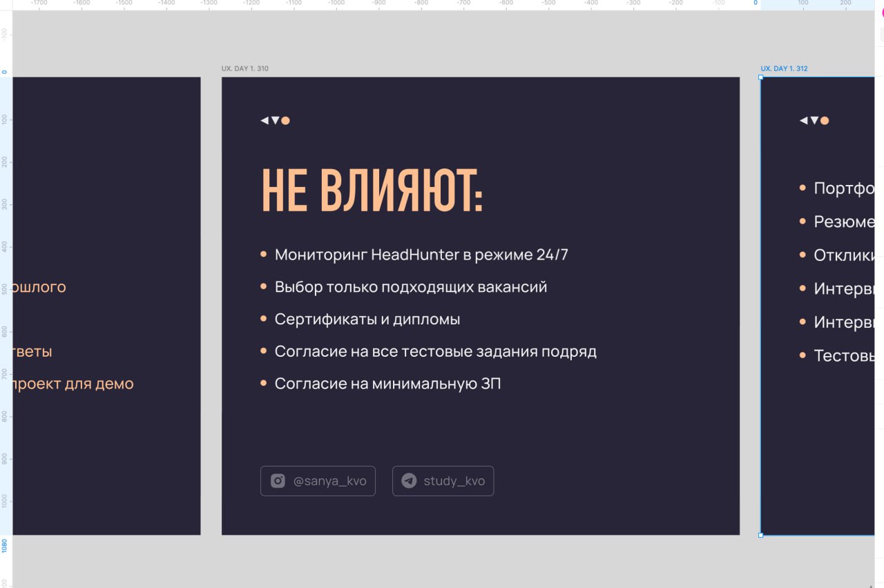The height and width of the screenshot is (588, 884).
Task: Grab the bottom-left selection handle of frame 312
Action: [761, 535]
